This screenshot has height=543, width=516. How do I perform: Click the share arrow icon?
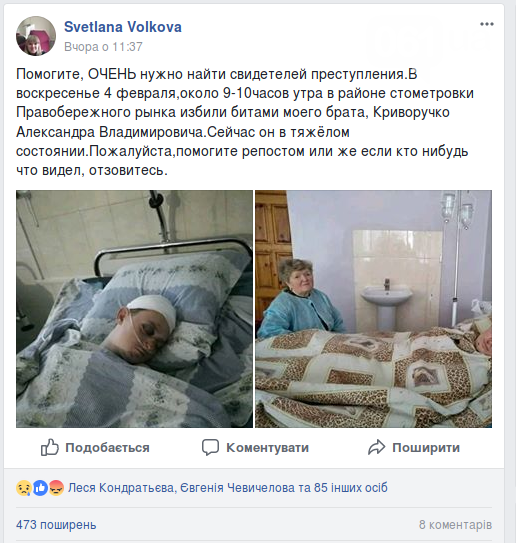coord(376,447)
